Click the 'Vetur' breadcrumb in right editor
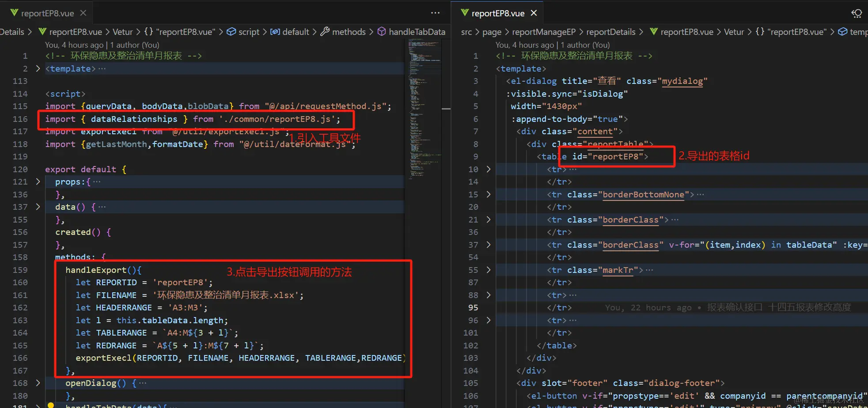 point(734,32)
